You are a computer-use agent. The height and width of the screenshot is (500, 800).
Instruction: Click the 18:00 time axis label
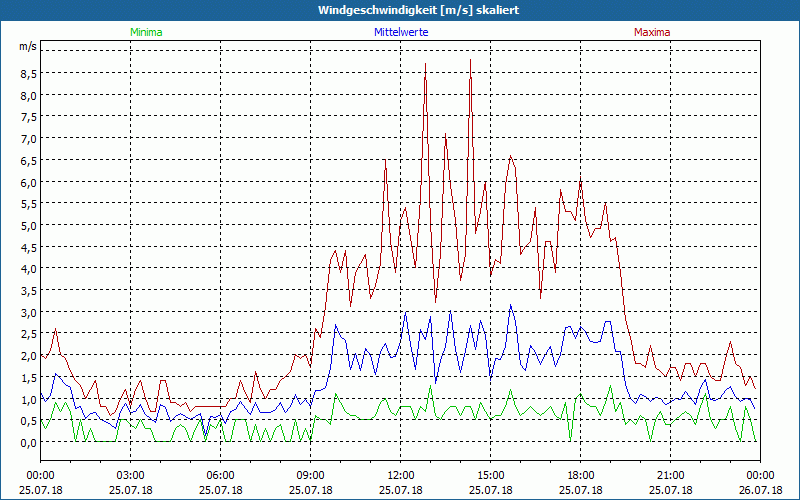(x=580, y=475)
